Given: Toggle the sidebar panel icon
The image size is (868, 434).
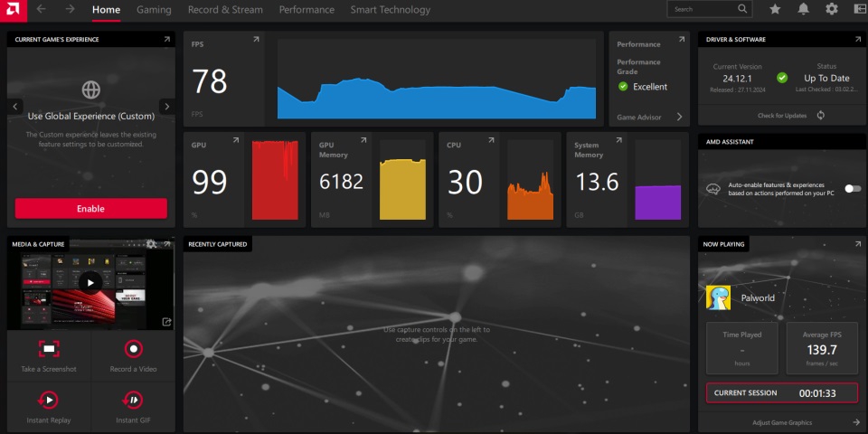Looking at the screenshot, I should [x=860, y=9].
